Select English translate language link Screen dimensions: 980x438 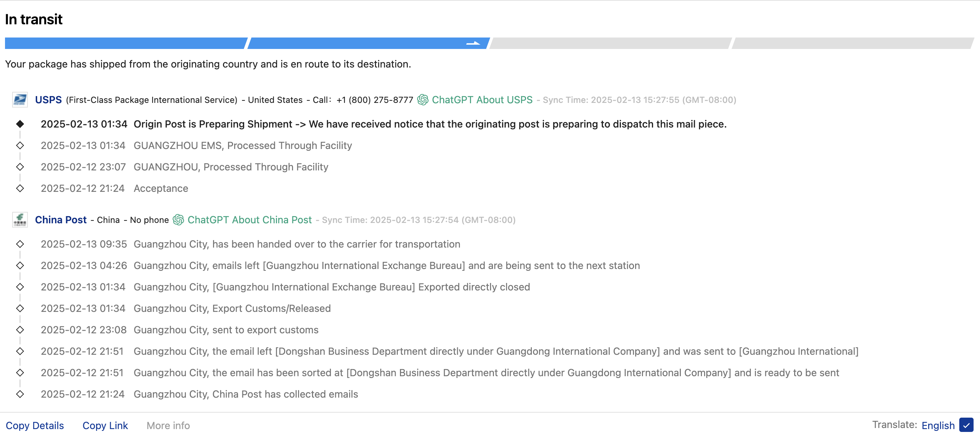coord(938,425)
